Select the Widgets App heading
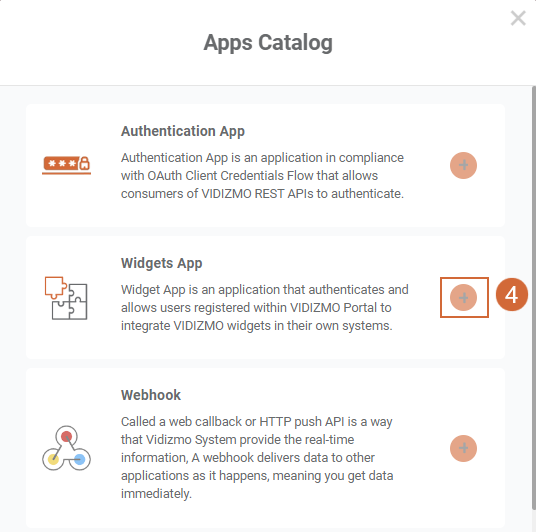 [161, 263]
